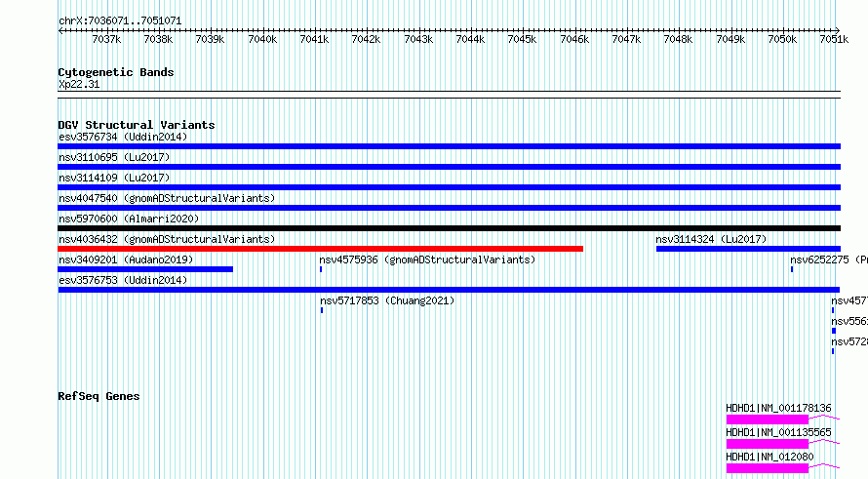Click the 7043k ruler tick label

418,39
